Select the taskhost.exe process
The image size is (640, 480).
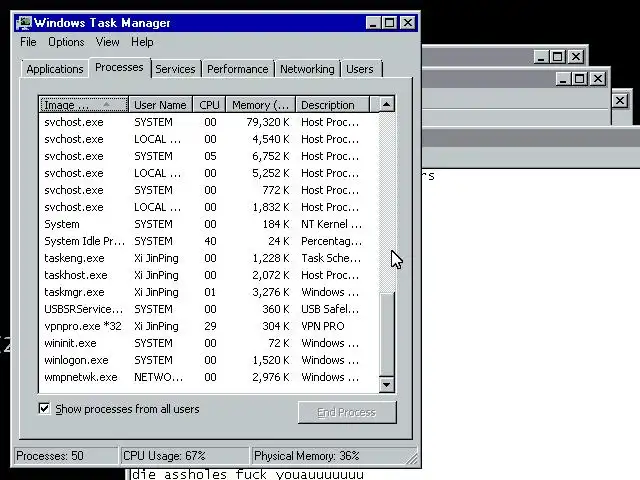click(209, 275)
